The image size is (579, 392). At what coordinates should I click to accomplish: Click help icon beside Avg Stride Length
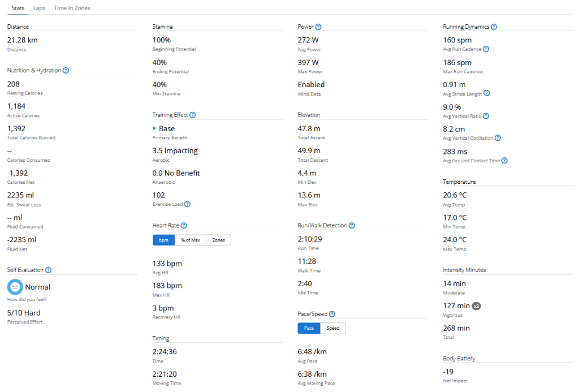(x=487, y=93)
